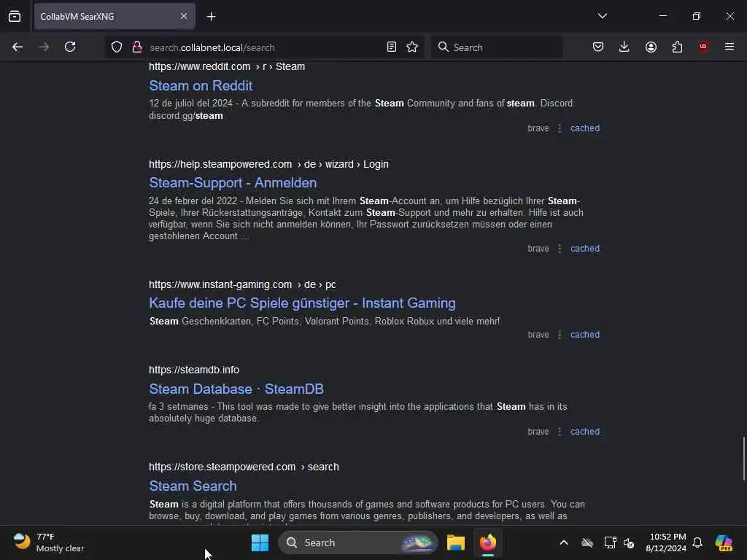747x560 pixels.
Task: Expand options dots beside SteamDB's brave
Action: coord(560,432)
